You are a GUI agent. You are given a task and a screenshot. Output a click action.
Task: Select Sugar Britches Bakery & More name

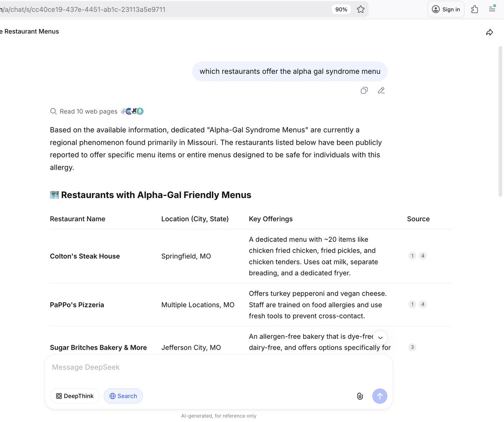pos(98,348)
